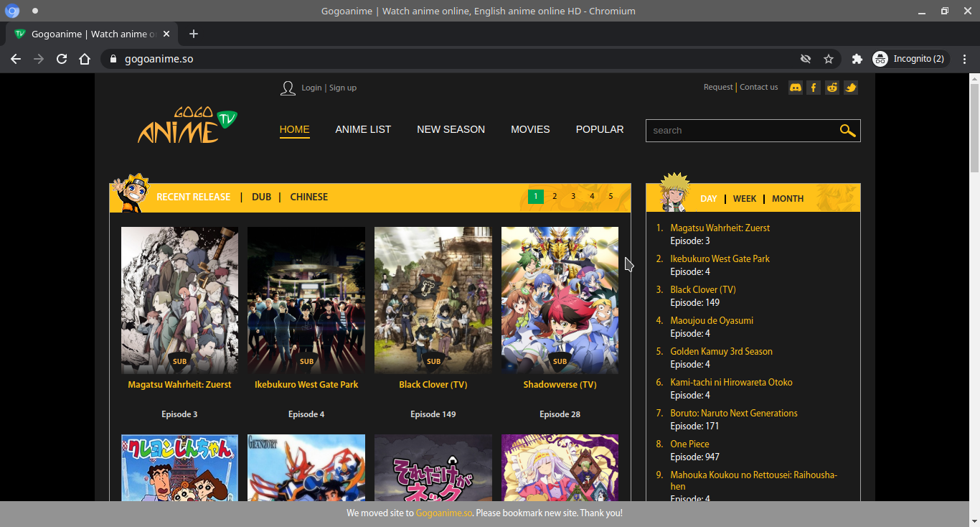This screenshot has width=980, height=527.
Task: Open the Twitter social icon
Action: [851, 88]
